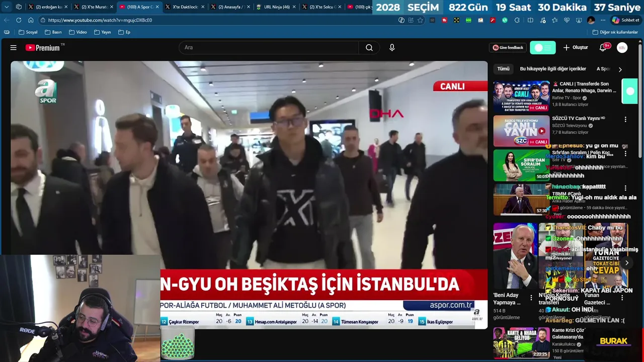Add page to favorites star icon

(420, 20)
